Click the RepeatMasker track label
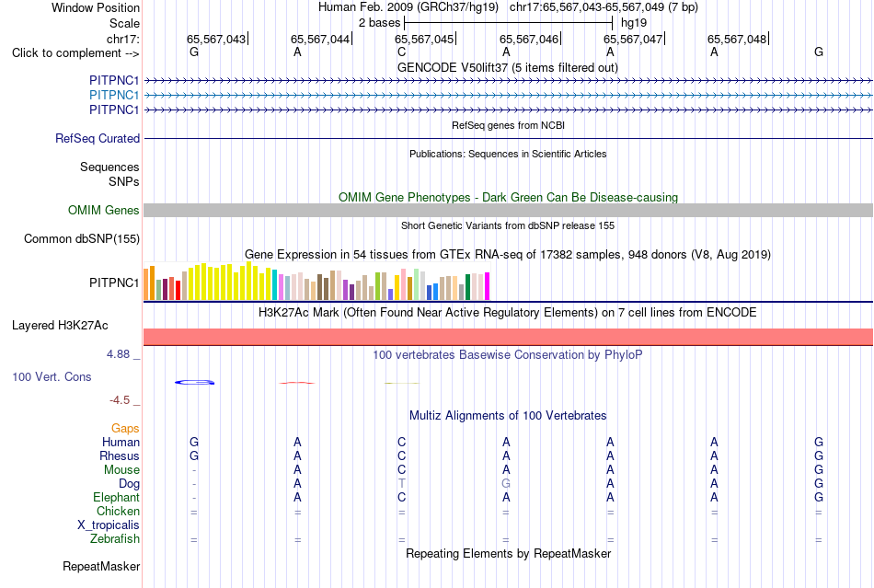 tap(101, 566)
